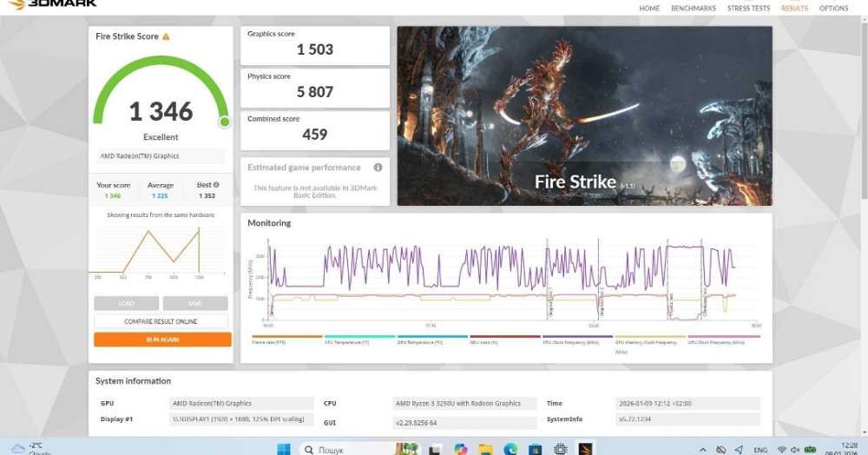Click the info icon beside Best score
Viewport: 868px width, 455px height.
click(216, 185)
